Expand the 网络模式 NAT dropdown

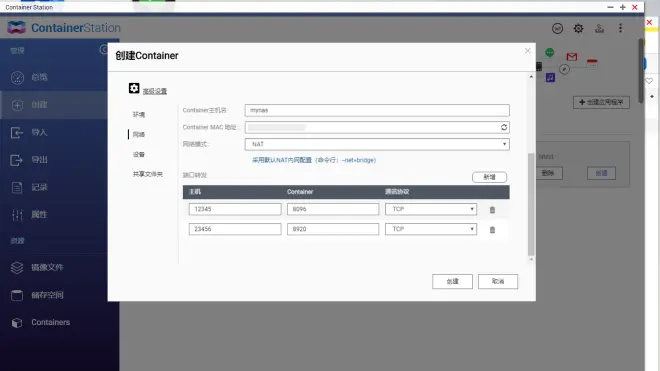[377, 144]
